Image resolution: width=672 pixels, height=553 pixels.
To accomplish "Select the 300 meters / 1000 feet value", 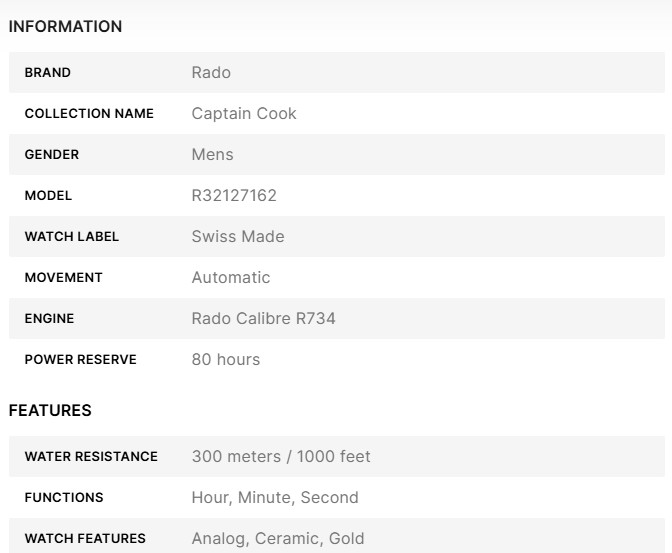I will click(281, 457).
